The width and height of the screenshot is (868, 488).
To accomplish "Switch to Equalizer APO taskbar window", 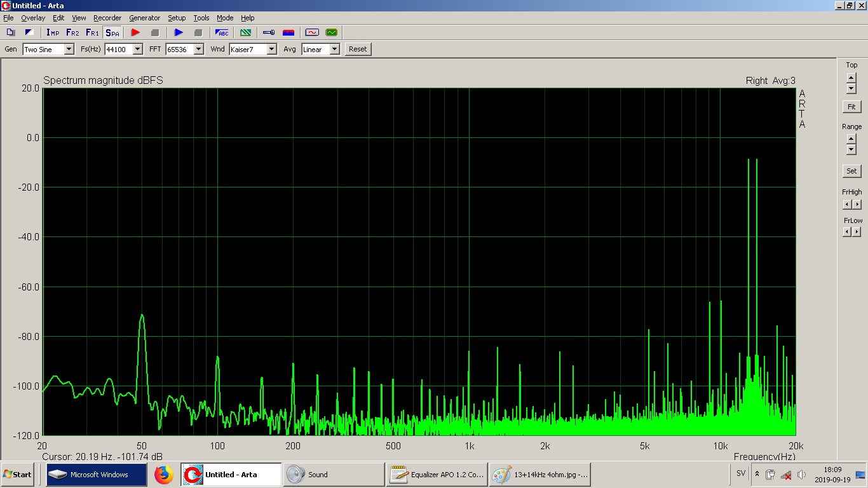I will [437, 475].
